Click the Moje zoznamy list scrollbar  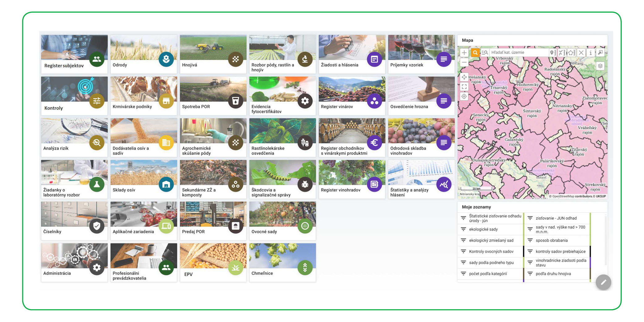pyautogui.click(x=605, y=241)
